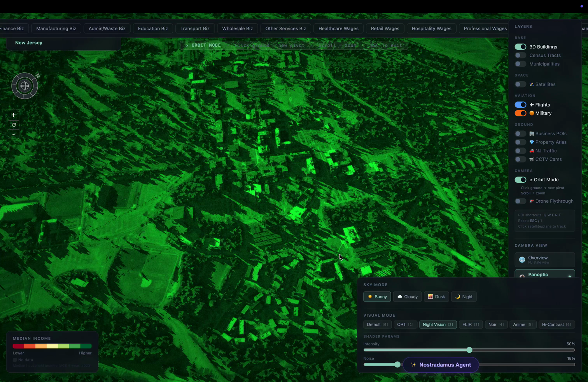Click the New Jersey location label
The height and width of the screenshot is (382, 588).
pyautogui.click(x=29, y=43)
